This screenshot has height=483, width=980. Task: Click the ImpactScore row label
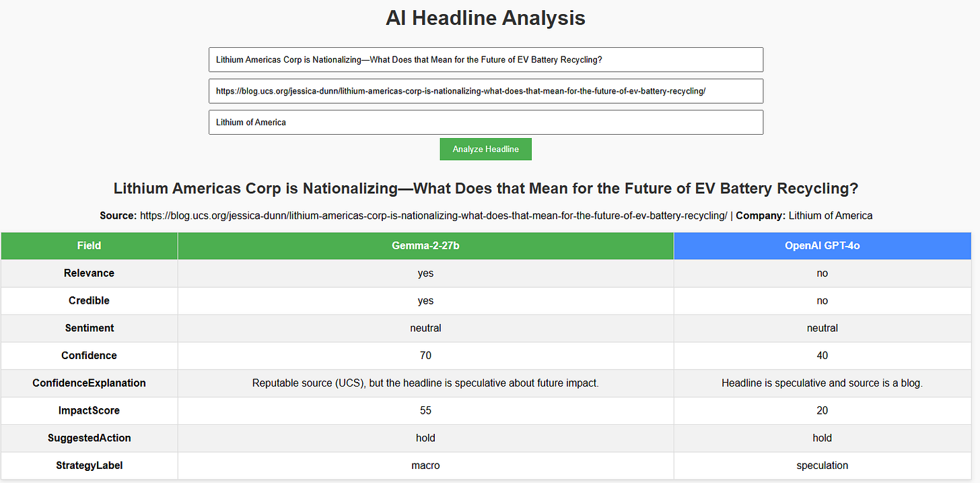pos(89,410)
